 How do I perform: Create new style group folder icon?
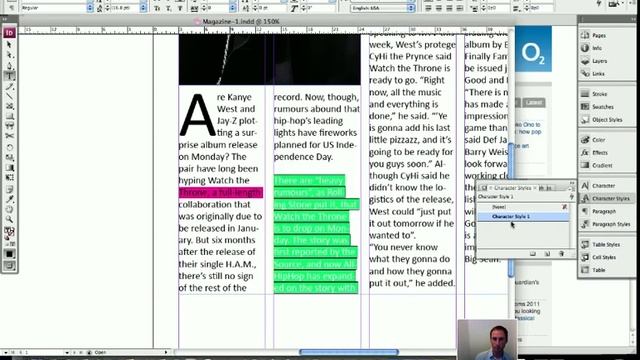(x=533, y=254)
